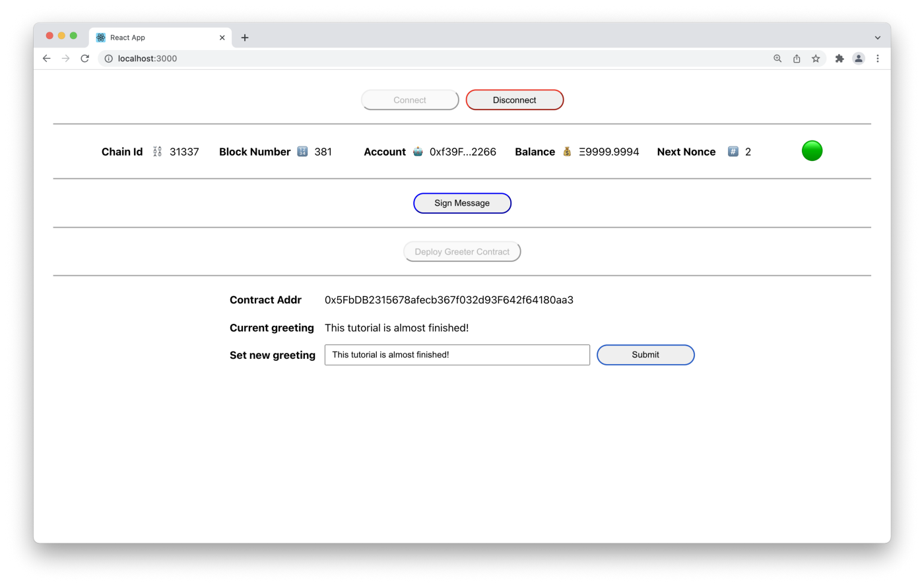Click the Current greeting label
This screenshot has width=924, height=587.
[272, 328]
